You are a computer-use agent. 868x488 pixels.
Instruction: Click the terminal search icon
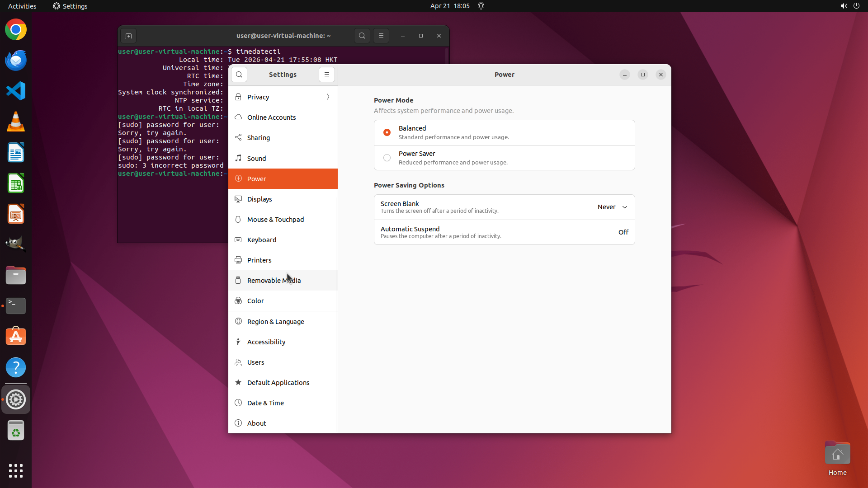pos(362,36)
